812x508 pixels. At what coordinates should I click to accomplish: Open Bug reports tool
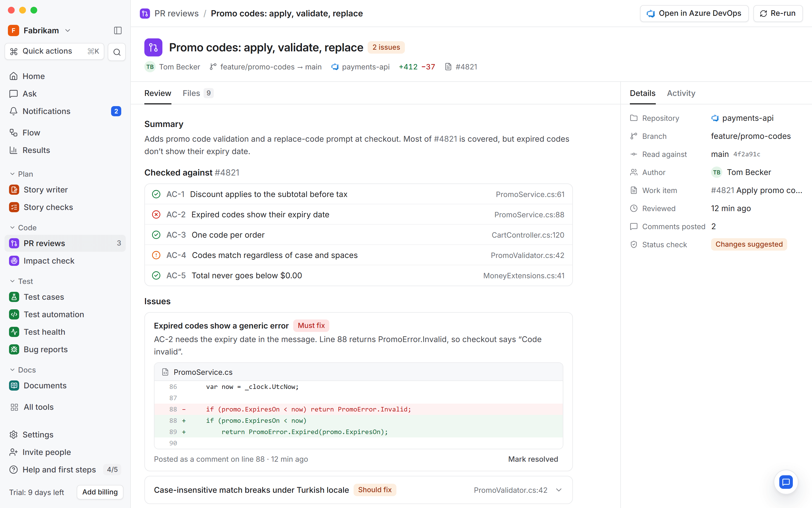click(65, 349)
